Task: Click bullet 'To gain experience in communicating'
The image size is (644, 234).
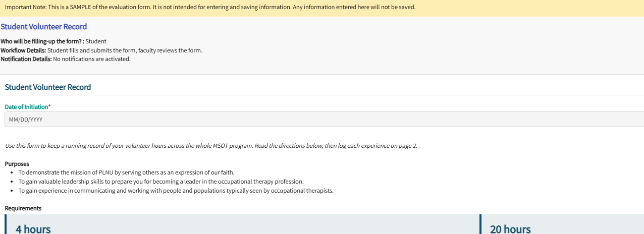Action: coord(176,191)
